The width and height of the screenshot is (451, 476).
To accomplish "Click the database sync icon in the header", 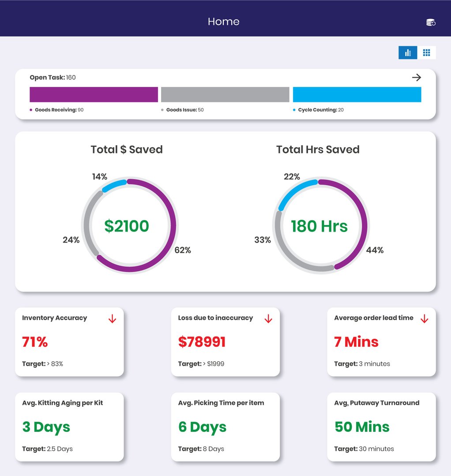I will [430, 22].
